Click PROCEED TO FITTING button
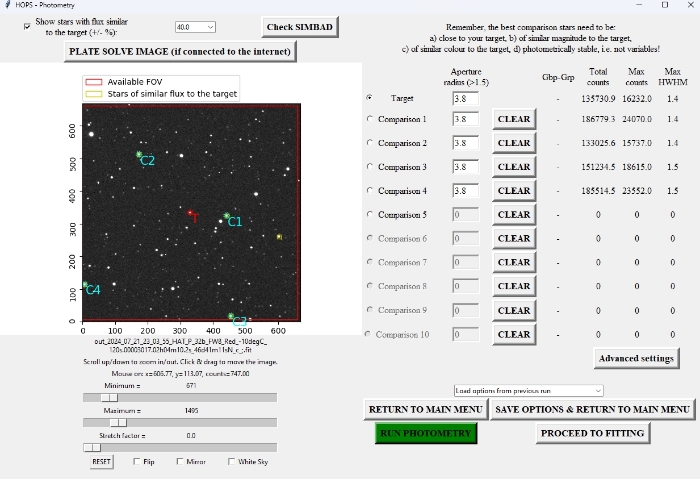Screen dimensions: 700x479 point(594,433)
